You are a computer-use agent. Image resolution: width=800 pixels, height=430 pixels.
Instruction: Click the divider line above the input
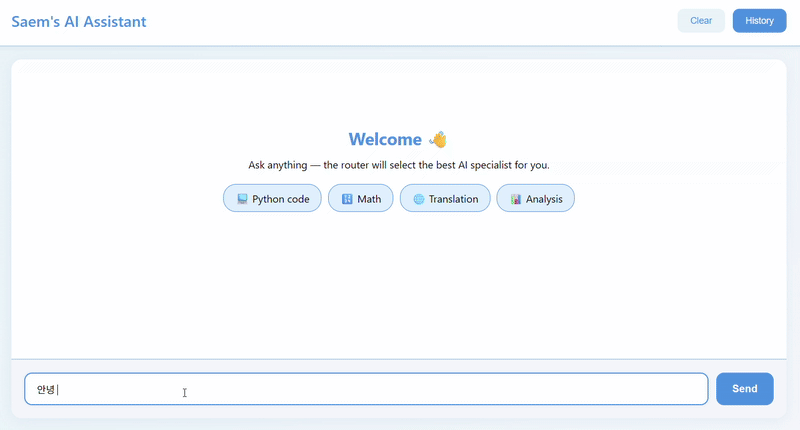(398, 358)
